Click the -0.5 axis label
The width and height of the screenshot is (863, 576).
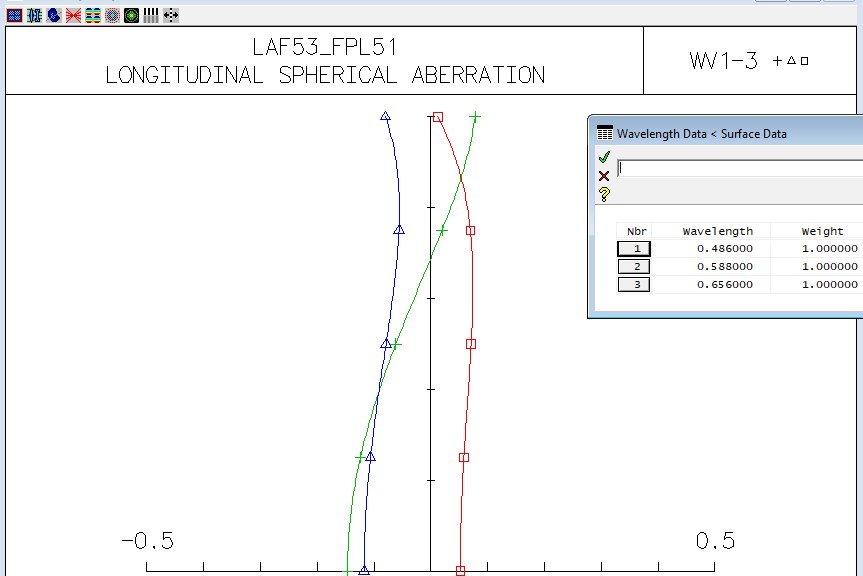pos(148,541)
